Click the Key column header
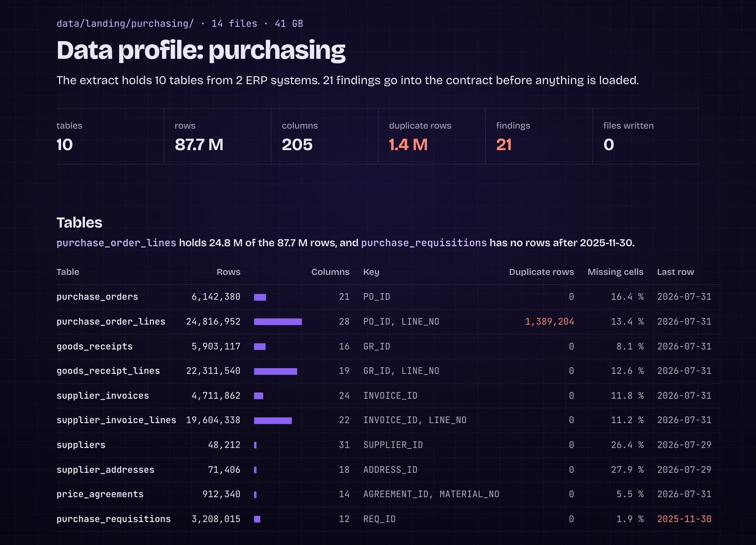This screenshot has width=756, height=545. click(371, 272)
